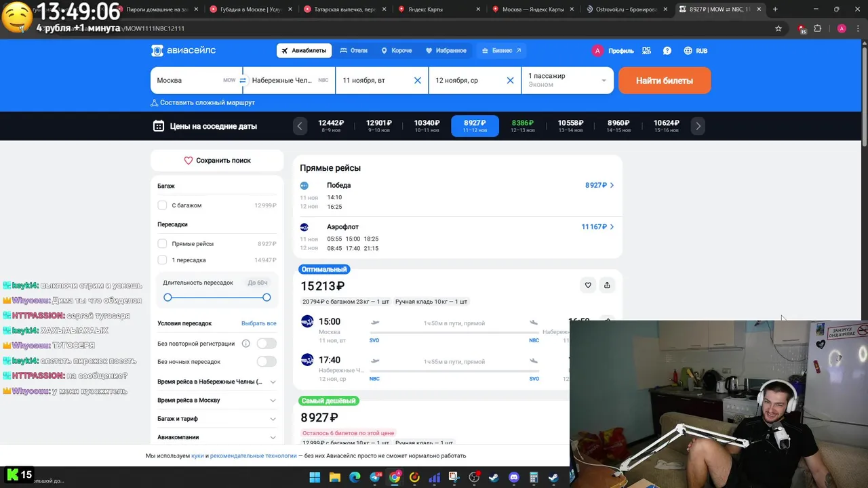This screenshot has height=488, width=868.
Task: Open the help question-mark icon
Action: pos(667,51)
